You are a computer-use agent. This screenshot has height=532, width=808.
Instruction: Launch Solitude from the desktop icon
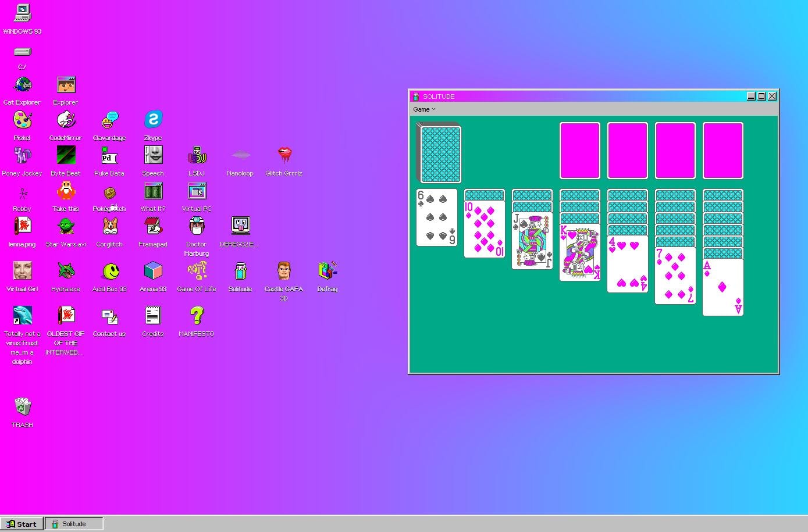coord(240,273)
